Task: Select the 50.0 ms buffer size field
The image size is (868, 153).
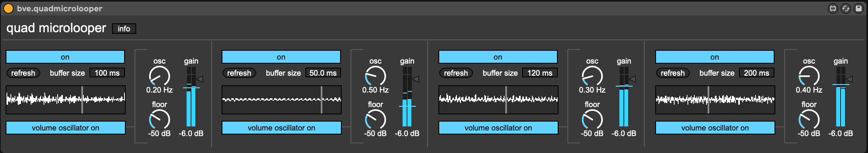Action: point(323,73)
